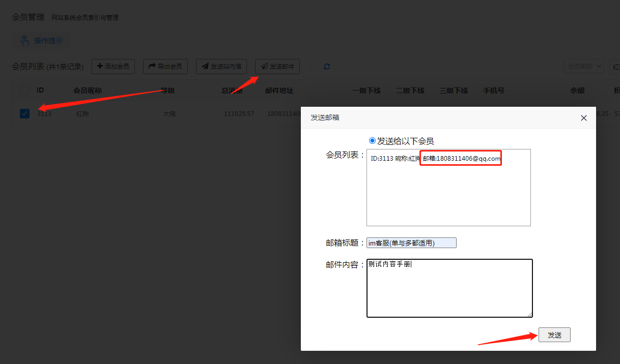This screenshot has height=364, width=620.
Task: Click the 邮箱标题 input field
Action: tap(411, 243)
